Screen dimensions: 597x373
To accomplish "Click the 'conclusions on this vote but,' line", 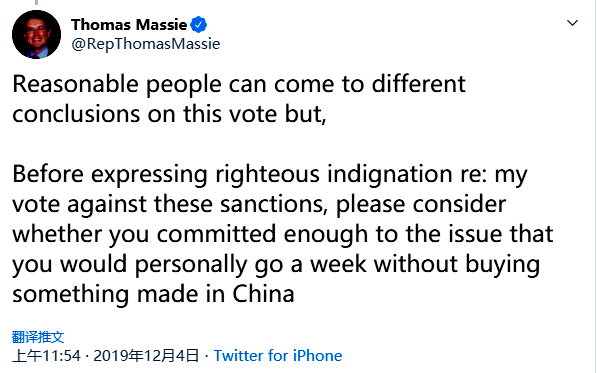I will 169,114.
